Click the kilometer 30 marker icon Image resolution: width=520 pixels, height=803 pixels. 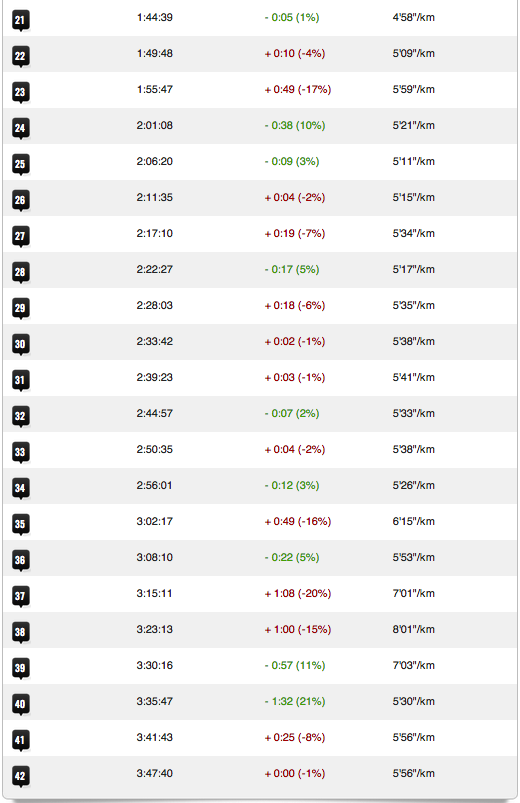pyautogui.click(x=20, y=345)
